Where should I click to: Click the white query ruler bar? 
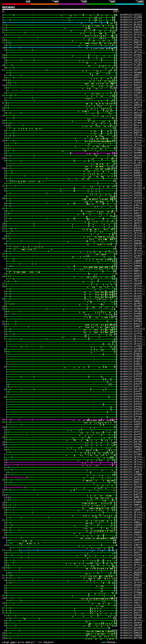(x=60, y=9)
